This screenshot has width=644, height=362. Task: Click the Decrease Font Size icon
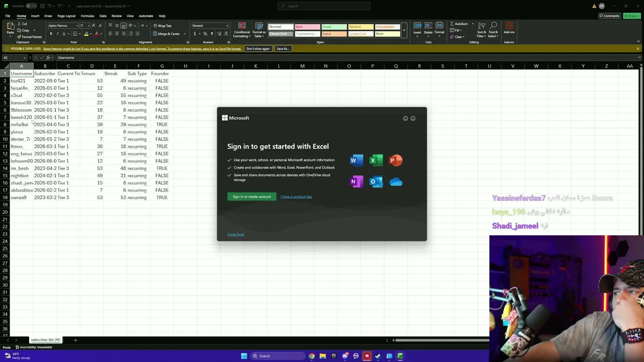(100, 26)
